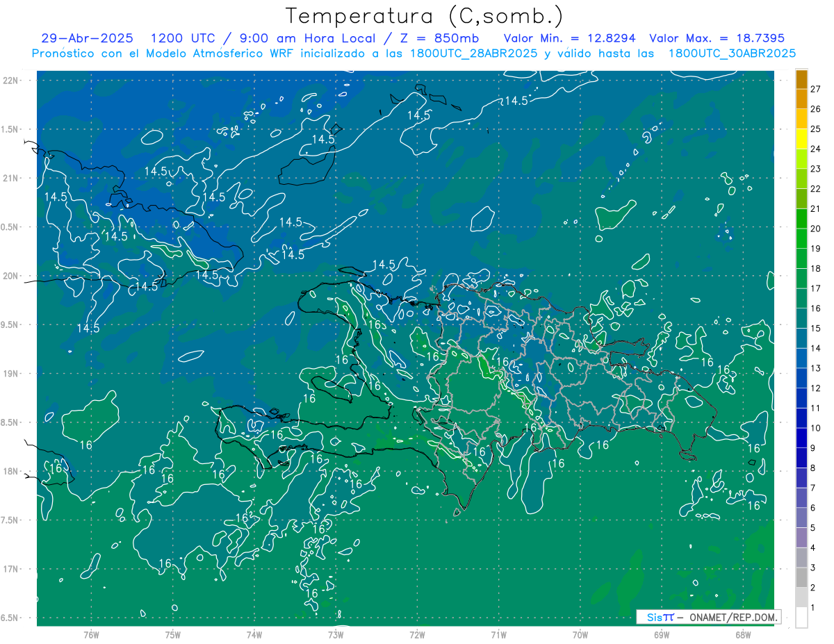Click "Modelo Atmosferico WRF" in the subtitle

pos(215,53)
